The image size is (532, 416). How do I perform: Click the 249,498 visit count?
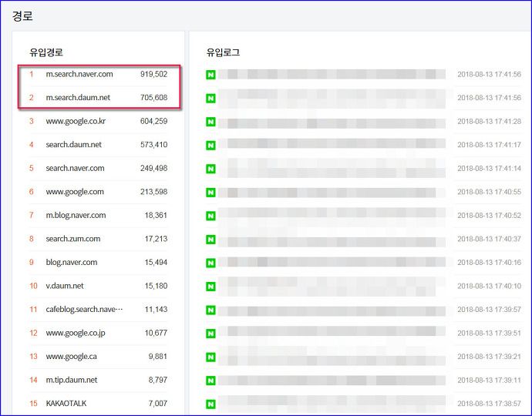[153, 168]
